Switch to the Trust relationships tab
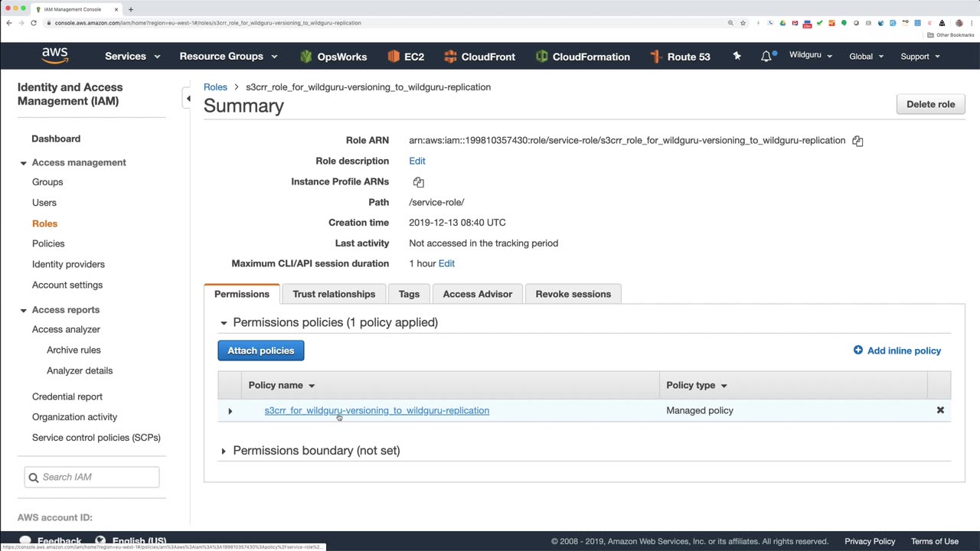 pyautogui.click(x=334, y=294)
